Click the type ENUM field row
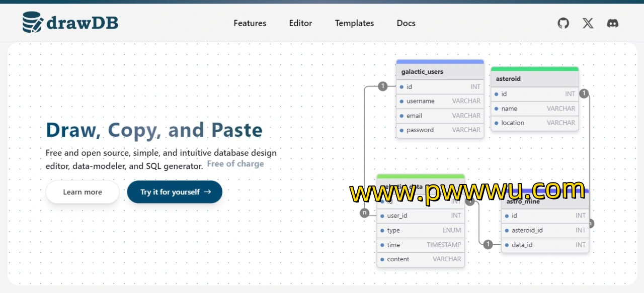 pos(421,230)
